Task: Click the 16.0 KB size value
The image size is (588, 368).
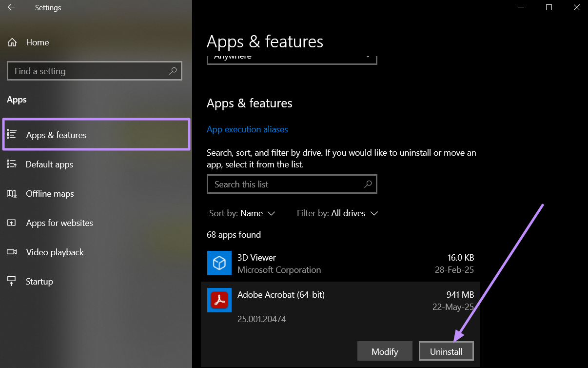Action: [461, 258]
